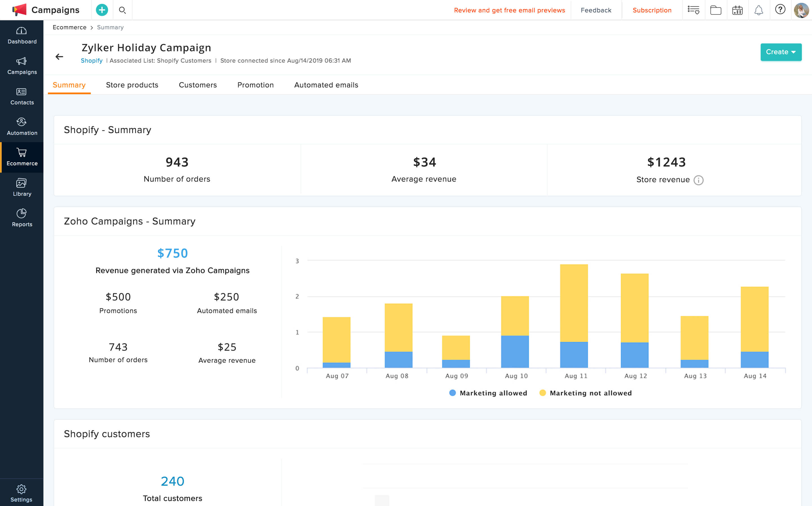812x506 pixels.
Task: Switch to the Automated emails tab
Action: (326, 85)
